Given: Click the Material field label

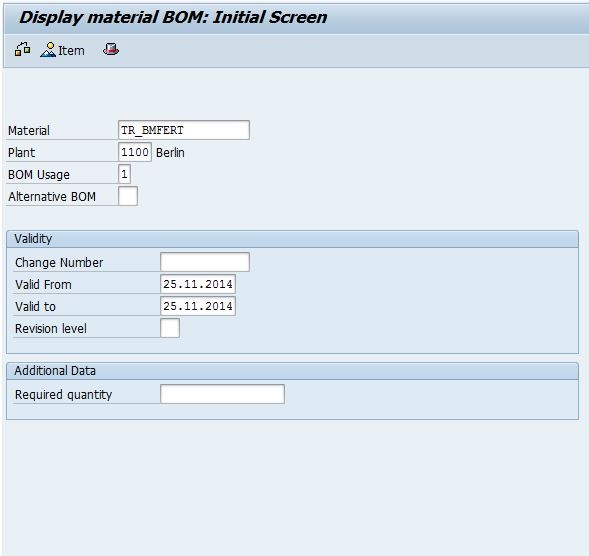Looking at the screenshot, I should (x=29, y=131).
